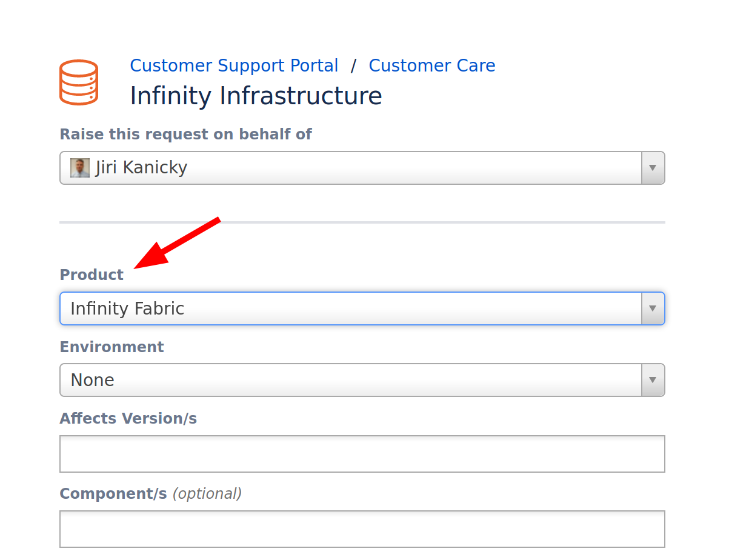Click the Product field label
The width and height of the screenshot is (749, 560).
92,275
